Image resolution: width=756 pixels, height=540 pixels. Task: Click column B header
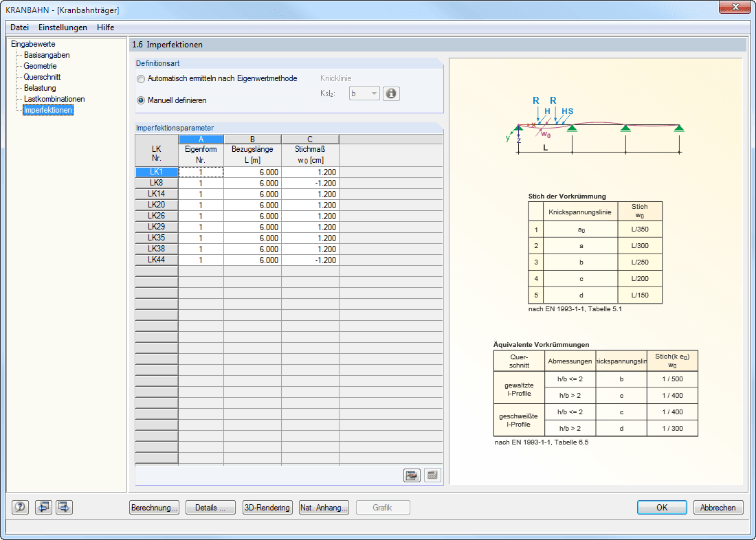253,139
